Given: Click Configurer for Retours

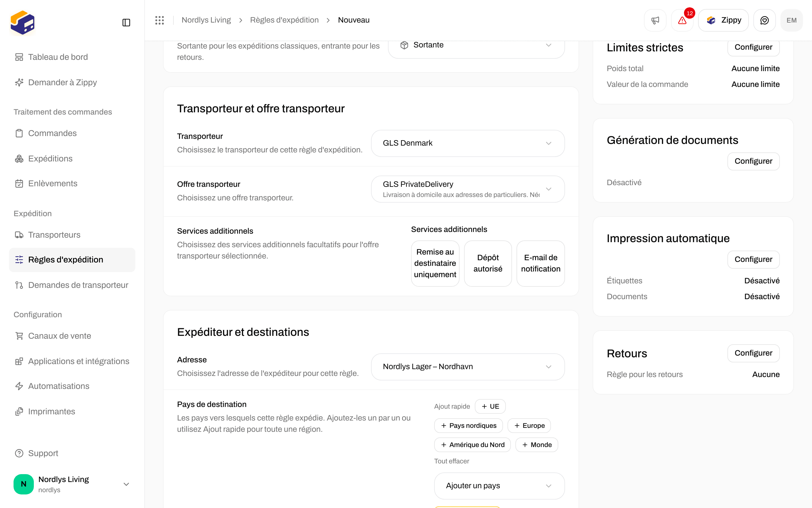Looking at the screenshot, I should (753, 353).
